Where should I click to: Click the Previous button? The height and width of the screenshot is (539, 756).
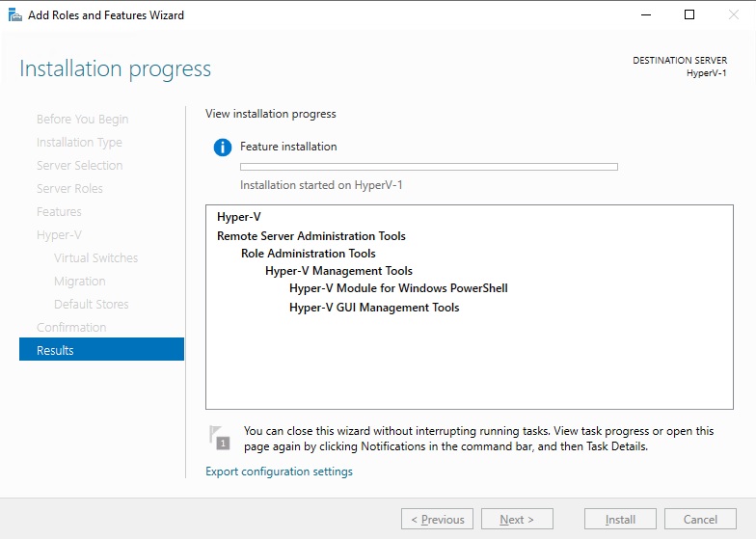pyautogui.click(x=437, y=519)
